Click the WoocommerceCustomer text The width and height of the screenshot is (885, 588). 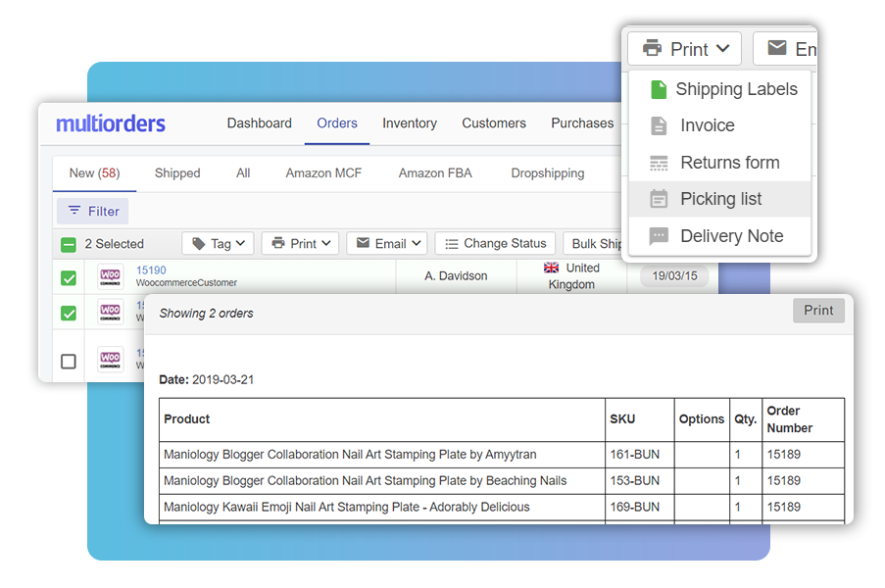tap(186, 282)
